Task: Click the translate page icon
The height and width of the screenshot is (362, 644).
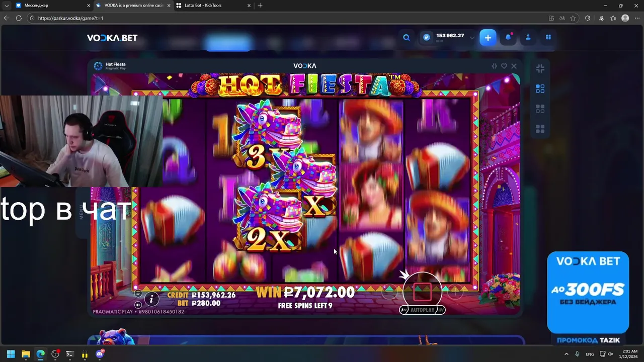Action: click(562, 18)
